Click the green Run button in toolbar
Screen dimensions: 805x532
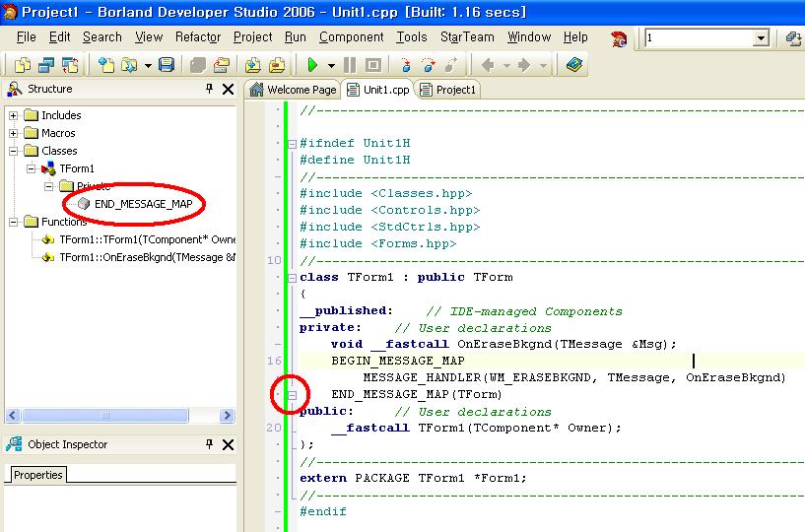pos(311,65)
